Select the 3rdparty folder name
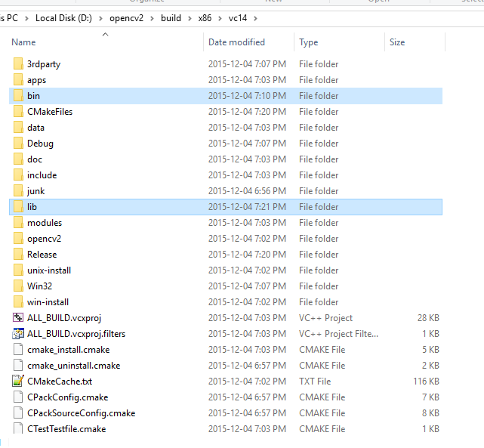This screenshot has width=484, height=448. click(44, 64)
